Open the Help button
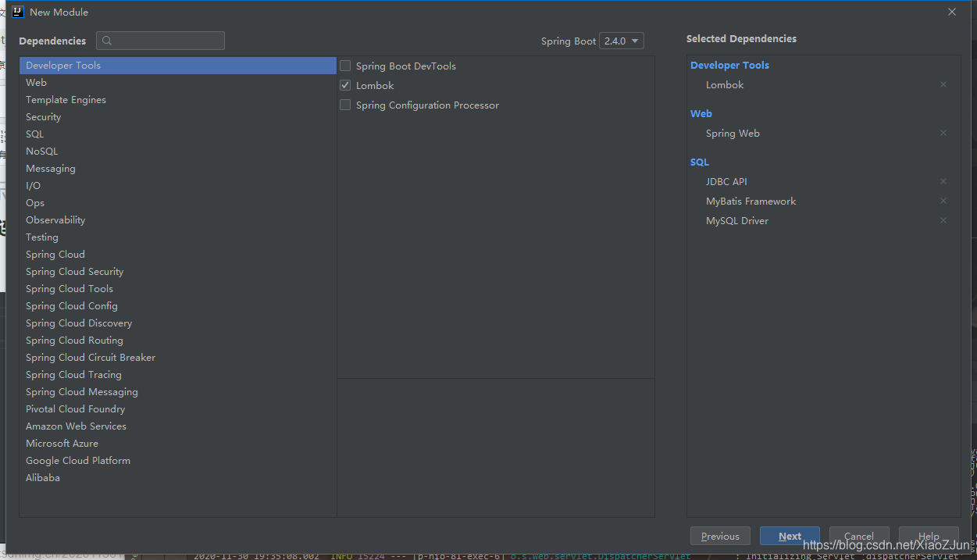Viewport: 977px width, 560px height. click(929, 536)
